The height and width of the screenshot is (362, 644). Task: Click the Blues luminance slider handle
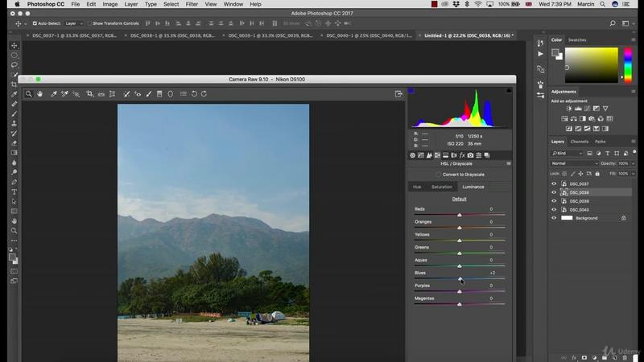(x=460, y=278)
